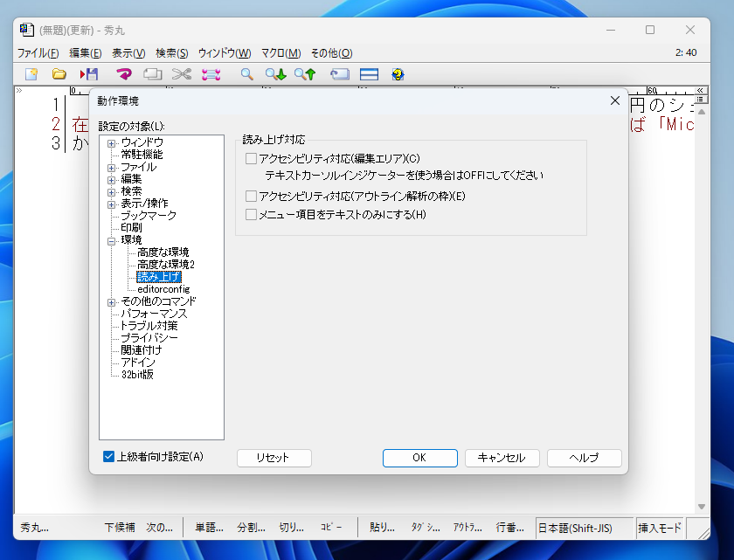Click the double chevron above the scrollbar
Screen dimensions: 734x560
point(700,90)
